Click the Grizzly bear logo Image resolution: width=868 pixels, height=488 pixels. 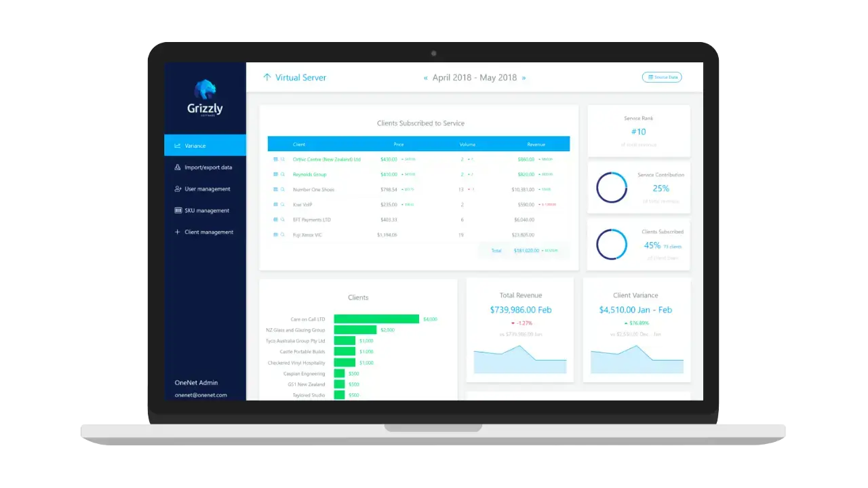205,90
